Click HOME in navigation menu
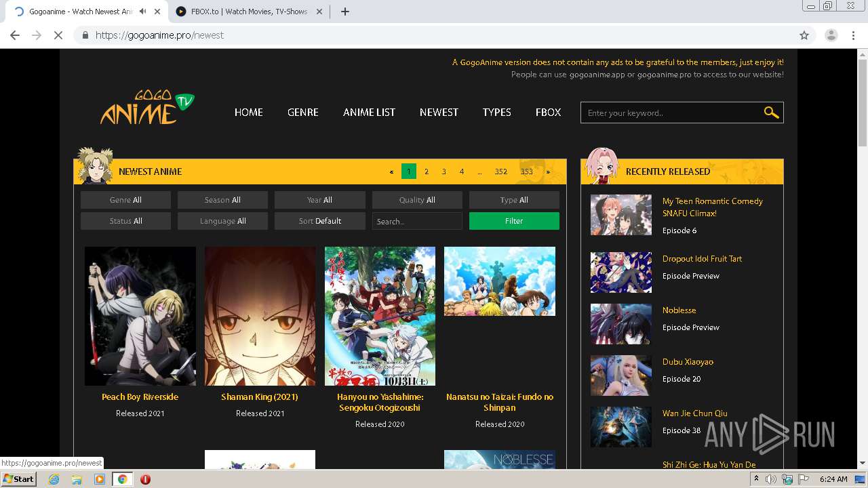The height and width of the screenshot is (488, 868). tap(248, 113)
